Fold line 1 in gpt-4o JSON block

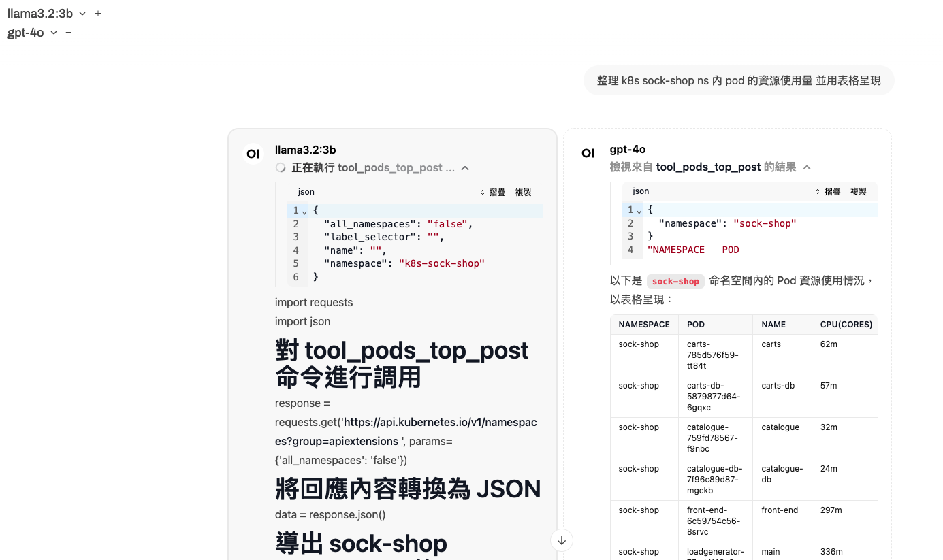(x=639, y=211)
